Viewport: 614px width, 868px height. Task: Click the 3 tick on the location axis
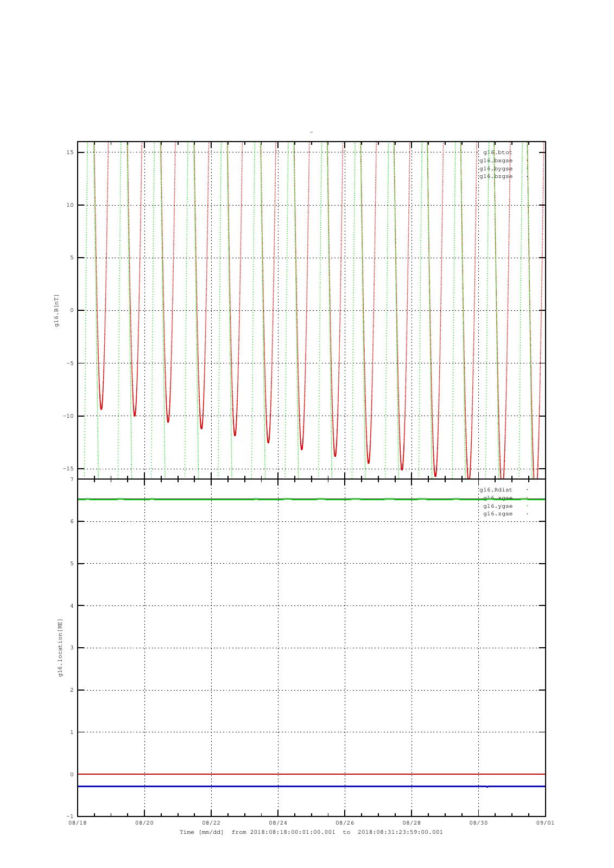coord(71,648)
